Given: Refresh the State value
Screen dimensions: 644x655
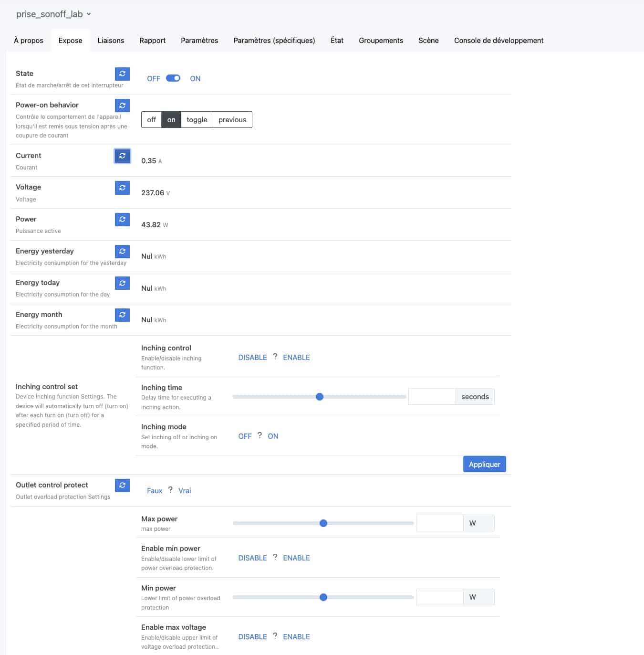Looking at the screenshot, I should pyautogui.click(x=122, y=74).
